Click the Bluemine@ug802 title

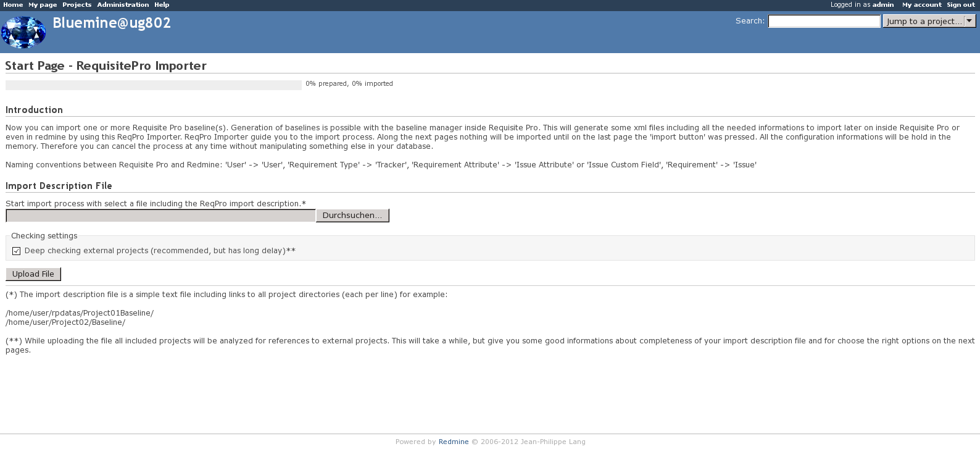pyautogui.click(x=112, y=23)
